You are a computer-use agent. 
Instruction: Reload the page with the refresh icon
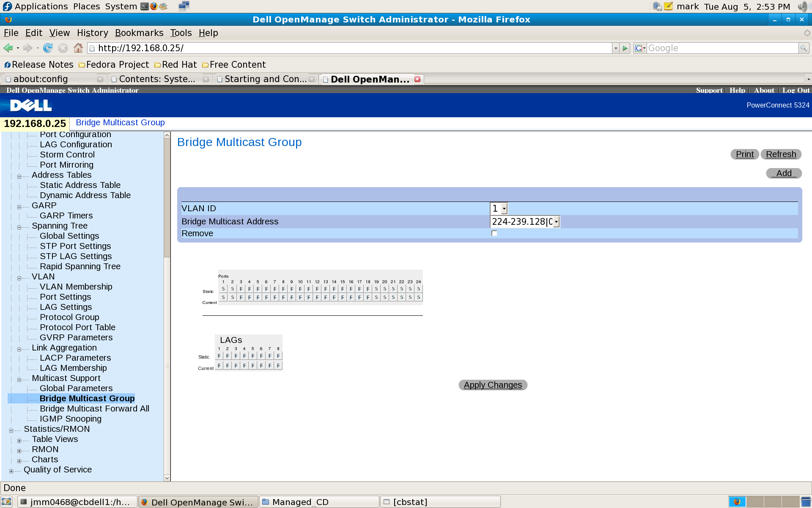click(x=48, y=48)
